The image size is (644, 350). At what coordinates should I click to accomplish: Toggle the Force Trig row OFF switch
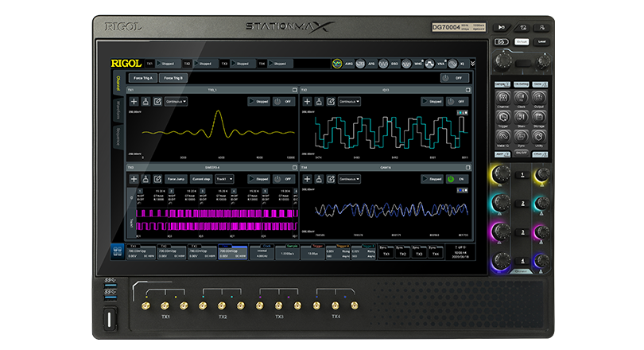455,78
